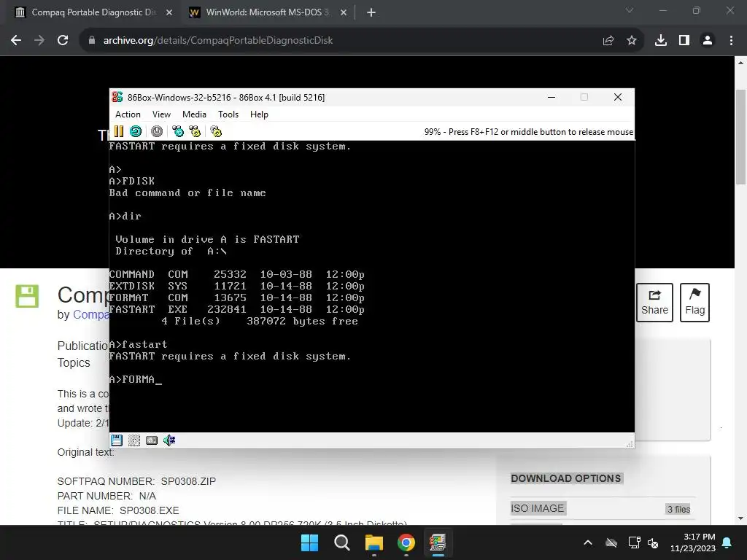Go forward in Chrome
This screenshot has height=560, width=747.
[39, 41]
